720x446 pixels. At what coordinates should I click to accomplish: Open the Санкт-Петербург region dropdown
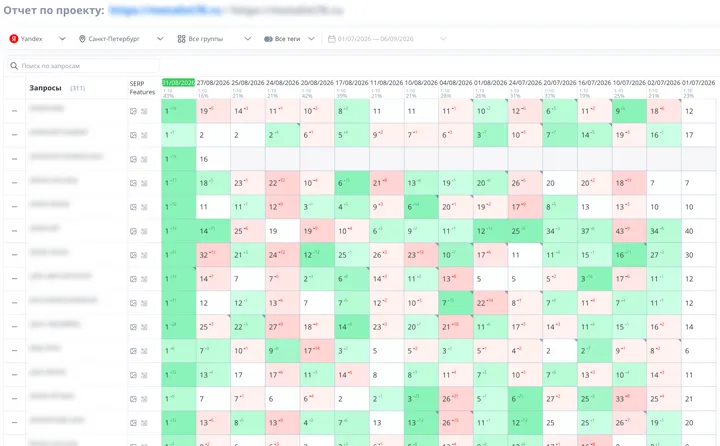click(121, 39)
